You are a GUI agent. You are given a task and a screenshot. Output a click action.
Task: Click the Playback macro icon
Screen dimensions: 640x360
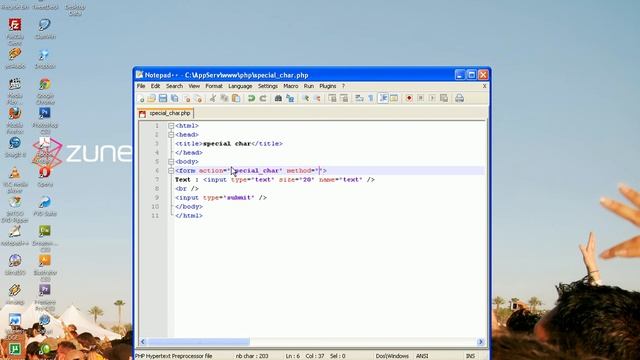pos(432,98)
